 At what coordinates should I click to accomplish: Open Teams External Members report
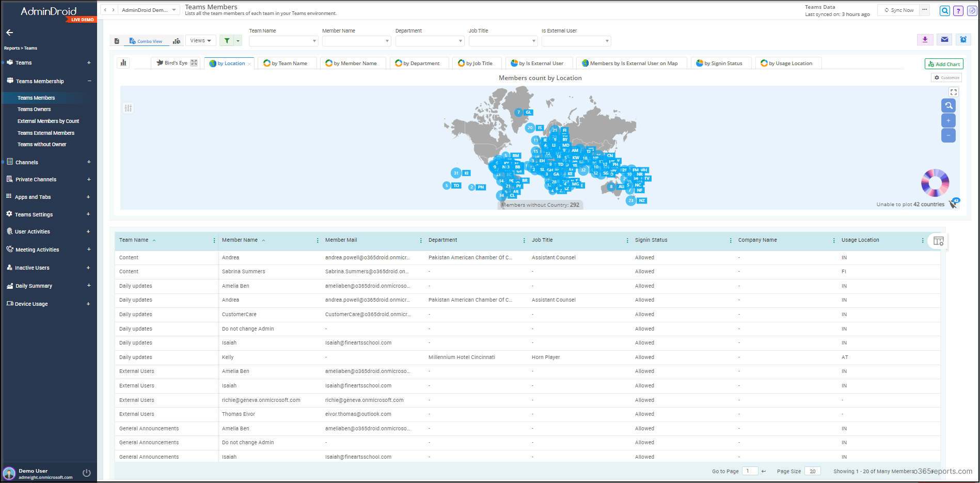coord(46,133)
